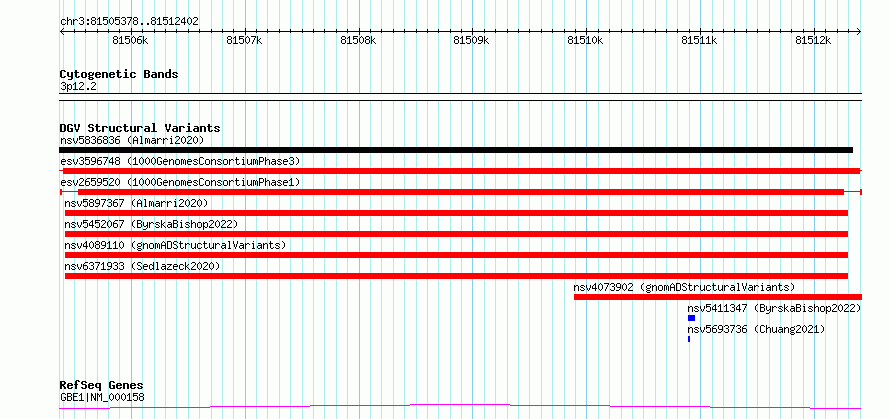The width and height of the screenshot is (890, 419).
Task: Click ruler position label 81511k
Action: [x=699, y=40]
